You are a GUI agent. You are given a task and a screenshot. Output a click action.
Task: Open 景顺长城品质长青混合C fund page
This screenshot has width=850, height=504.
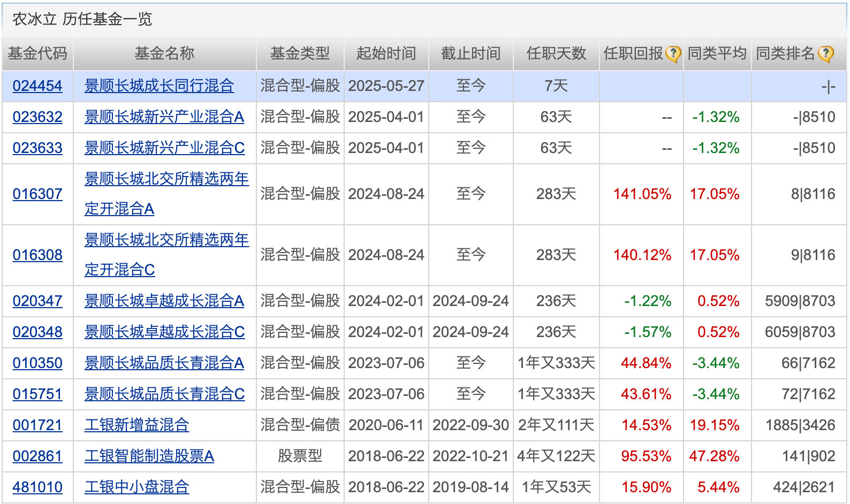coord(165,394)
